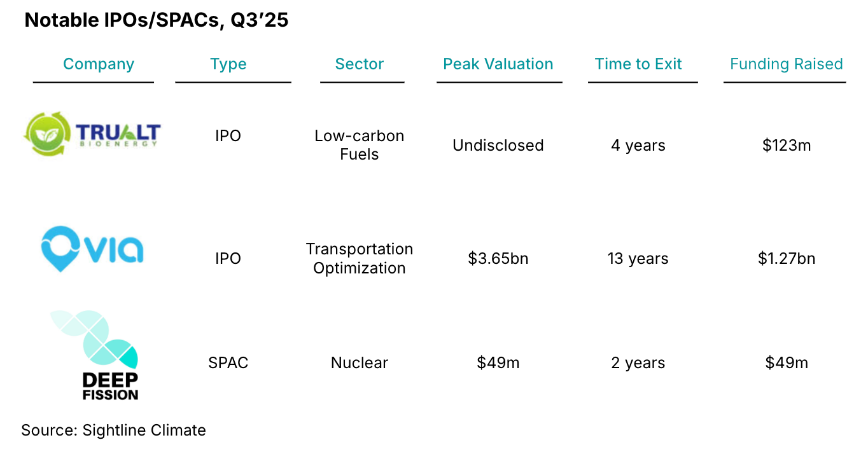Click the Funding Raised column header
The width and height of the screenshot is (868, 454).
[786, 64]
